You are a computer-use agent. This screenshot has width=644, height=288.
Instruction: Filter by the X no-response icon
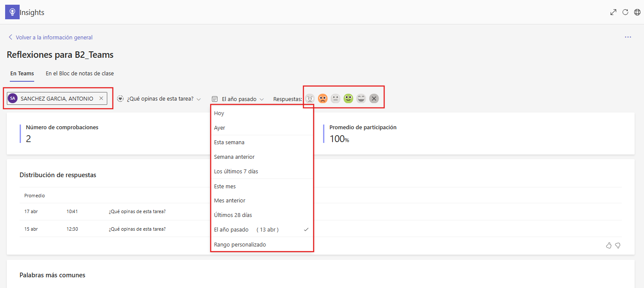[374, 98]
